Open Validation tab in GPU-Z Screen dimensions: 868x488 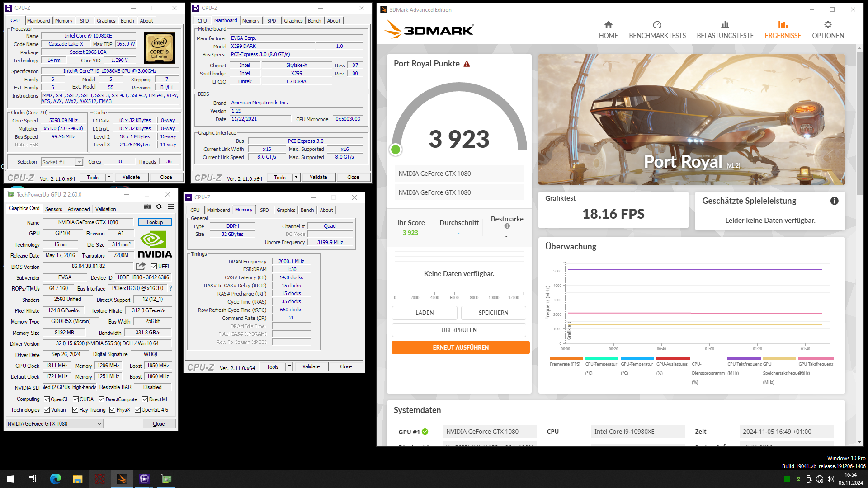105,209
